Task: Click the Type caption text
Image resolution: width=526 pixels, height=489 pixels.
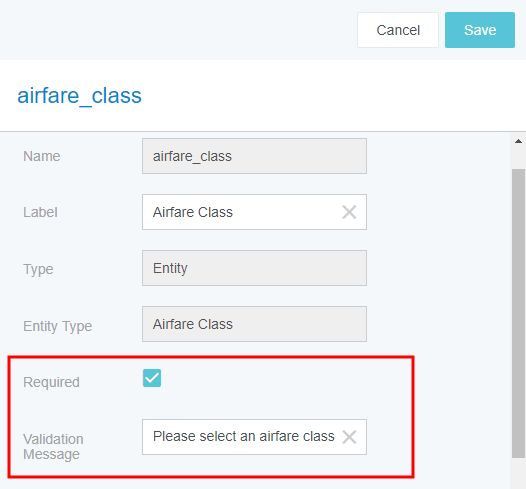Action: pyautogui.click(x=38, y=269)
